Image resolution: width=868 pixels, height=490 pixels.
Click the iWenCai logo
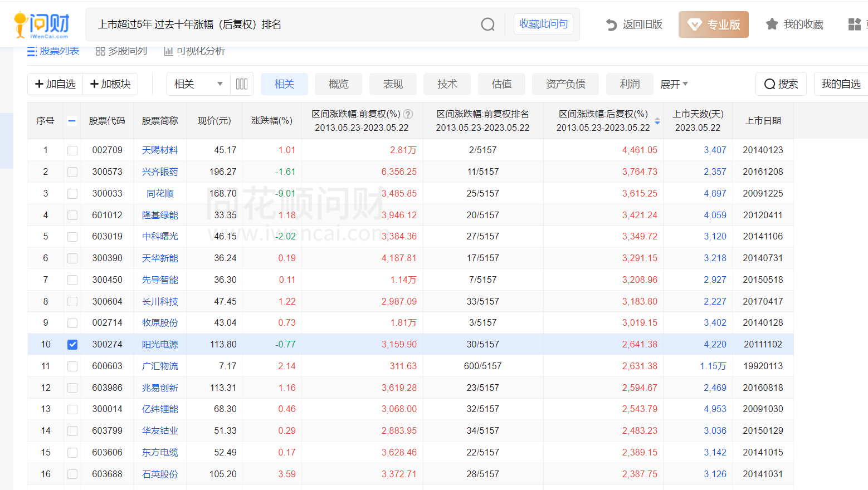42,25
